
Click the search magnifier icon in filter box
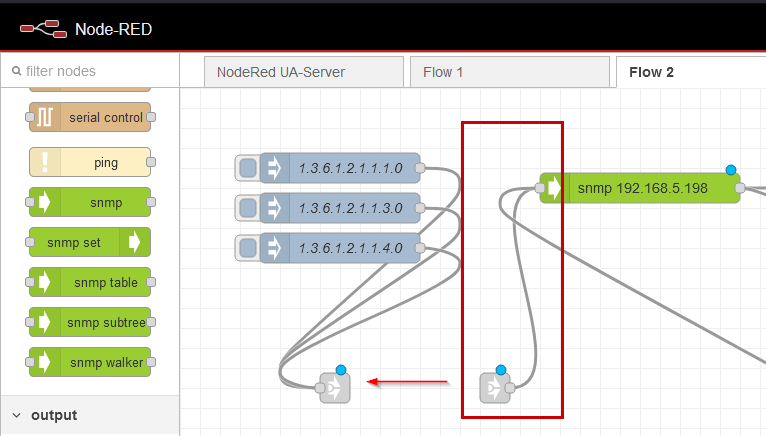tap(17, 71)
